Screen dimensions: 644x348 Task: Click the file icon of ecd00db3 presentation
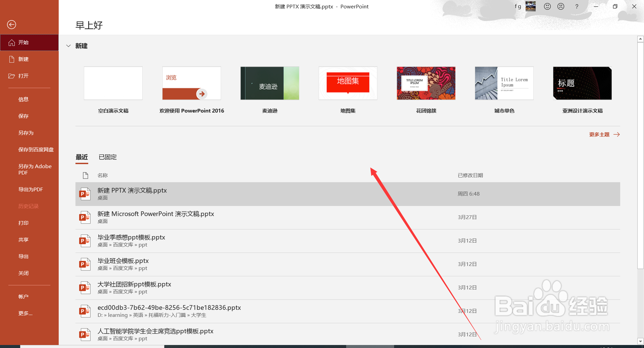tap(85, 311)
